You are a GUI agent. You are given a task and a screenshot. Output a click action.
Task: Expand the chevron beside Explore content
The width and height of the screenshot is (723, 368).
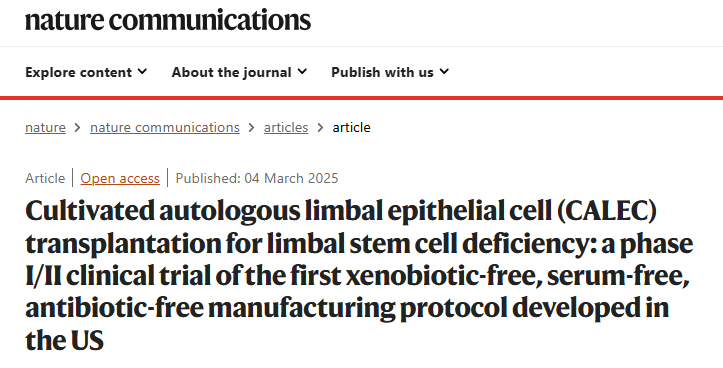(x=142, y=71)
